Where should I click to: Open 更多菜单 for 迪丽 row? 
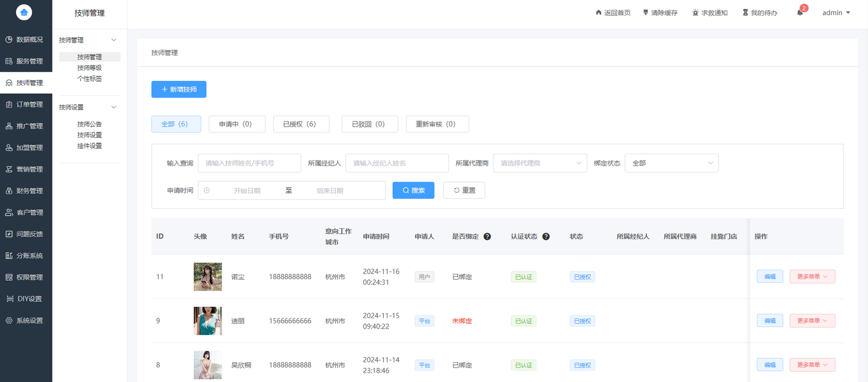(x=812, y=321)
